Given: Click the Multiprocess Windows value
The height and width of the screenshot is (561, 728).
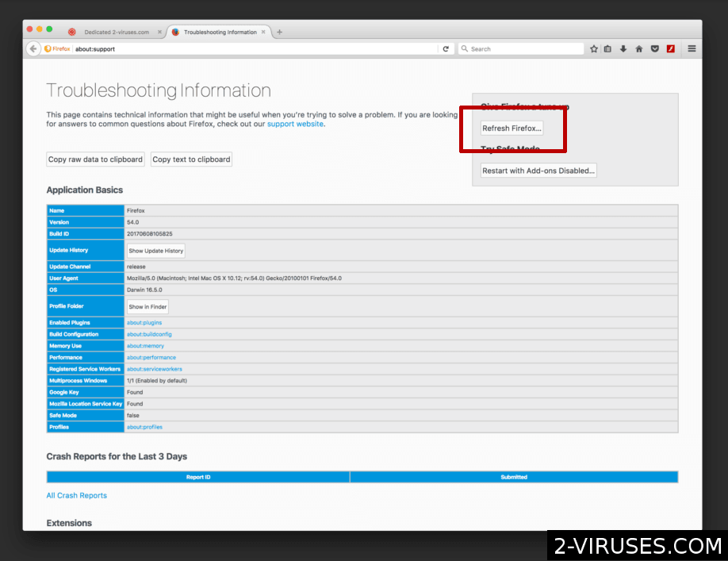Looking at the screenshot, I should 157,380.
